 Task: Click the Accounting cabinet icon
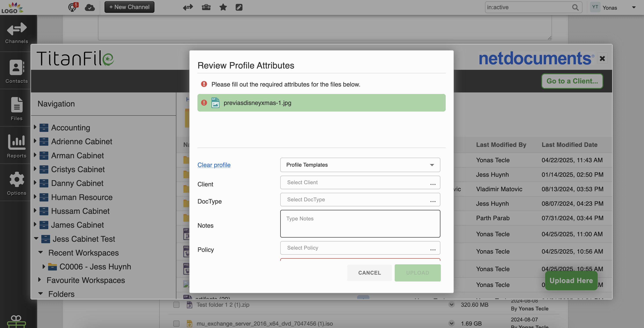coord(44,128)
